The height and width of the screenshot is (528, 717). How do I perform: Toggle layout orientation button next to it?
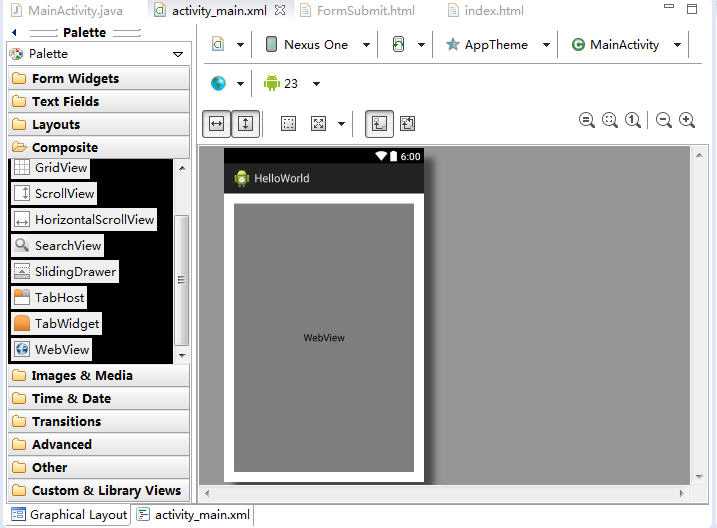point(407,123)
